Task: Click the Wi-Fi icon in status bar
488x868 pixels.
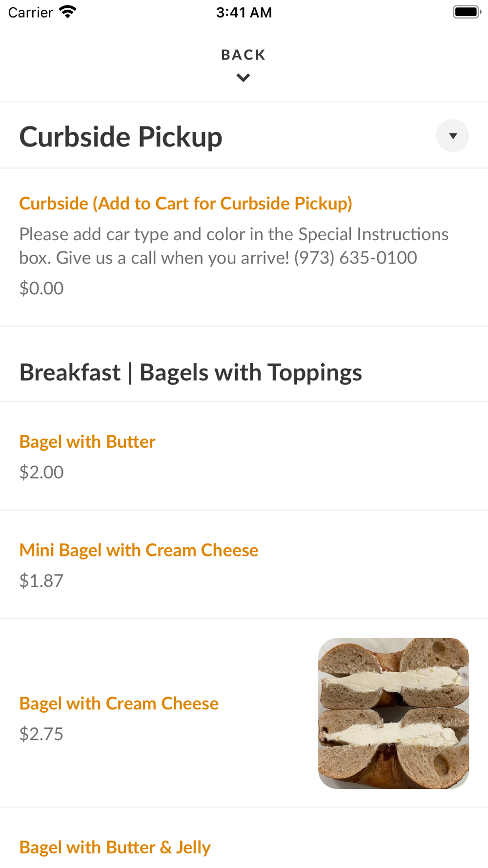Action: [x=68, y=12]
